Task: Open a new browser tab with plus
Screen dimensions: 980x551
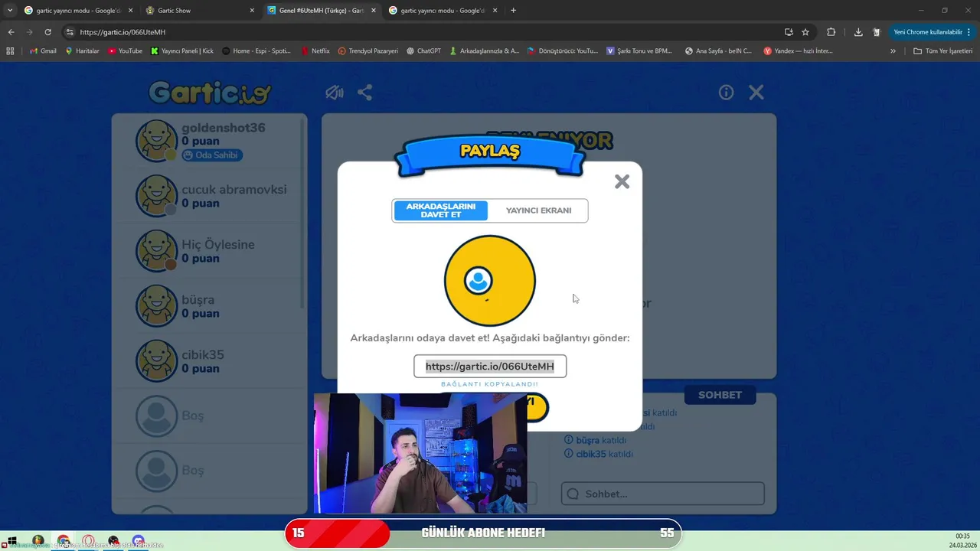Action: point(513,11)
